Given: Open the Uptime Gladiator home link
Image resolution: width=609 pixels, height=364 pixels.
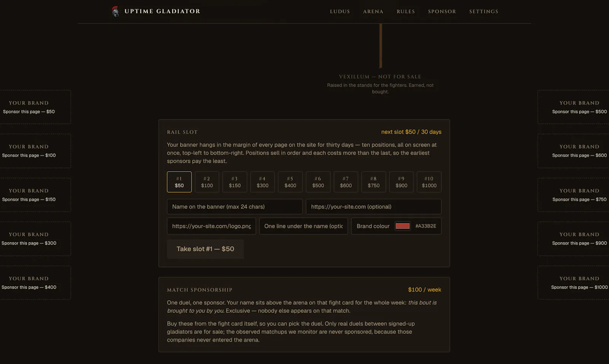Looking at the screenshot, I should [156, 11].
